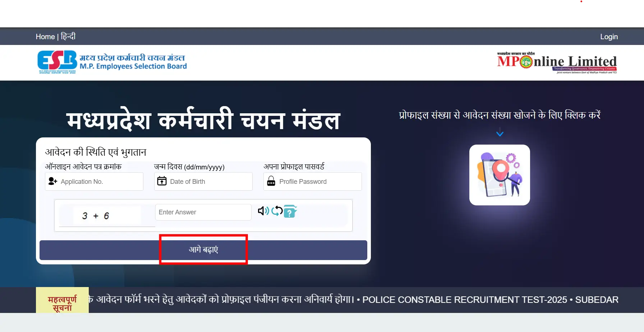Image resolution: width=644 pixels, height=332 pixels.
Task: Open the Police Constable Recruitment Test-2025 ticker
Action: [465, 300]
